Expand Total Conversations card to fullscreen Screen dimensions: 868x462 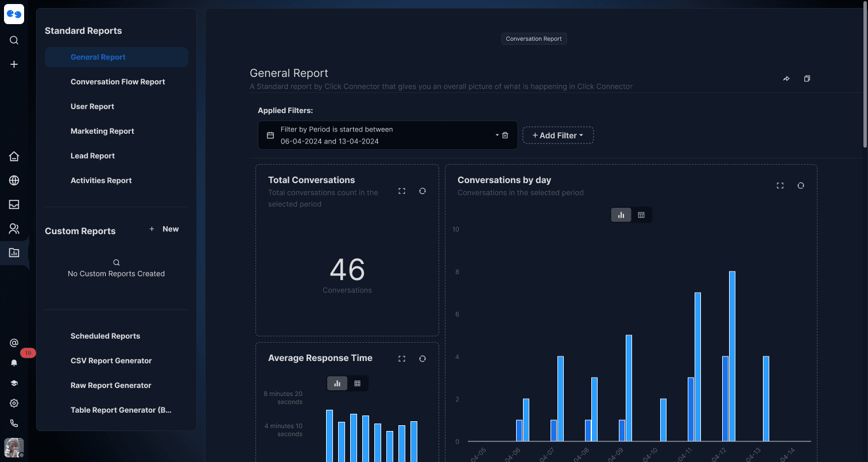pos(402,191)
